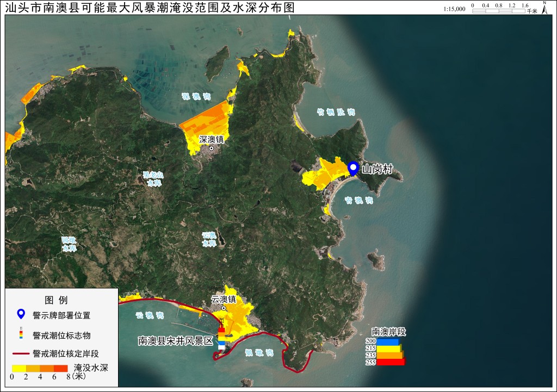Click the orange 4–6 meter depth swatch
Image resolution: width=557 pixels, height=392 pixels.
point(47,368)
